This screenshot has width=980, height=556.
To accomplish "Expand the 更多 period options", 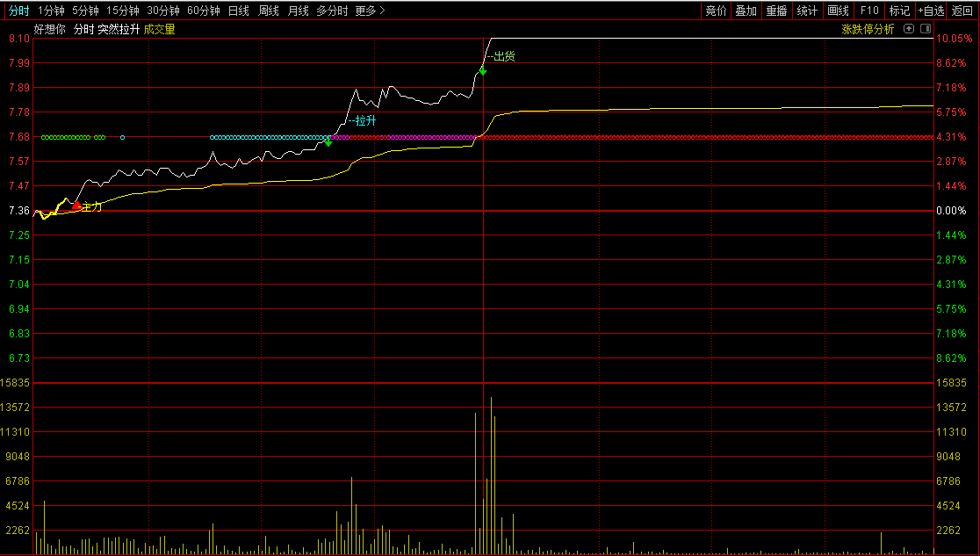I will click(x=370, y=11).
